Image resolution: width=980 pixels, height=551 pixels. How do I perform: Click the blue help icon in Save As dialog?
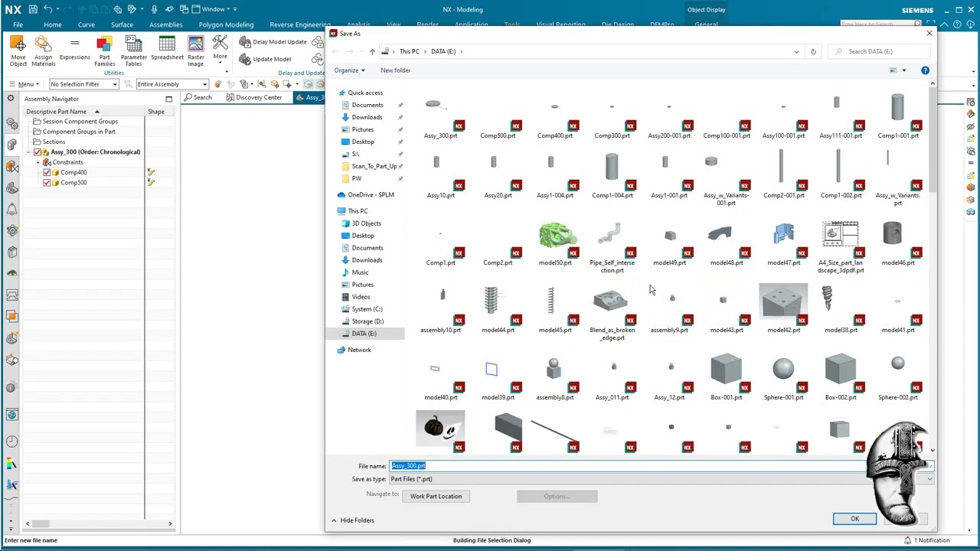click(x=925, y=70)
